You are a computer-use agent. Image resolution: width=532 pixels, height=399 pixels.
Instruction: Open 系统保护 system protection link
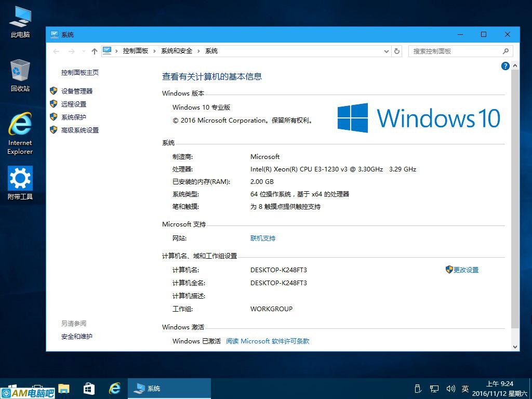coord(74,117)
